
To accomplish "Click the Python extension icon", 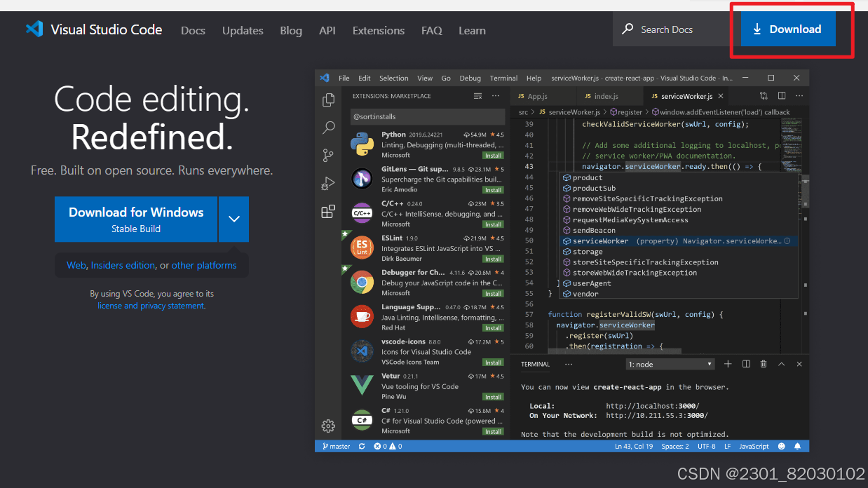I will (x=362, y=144).
